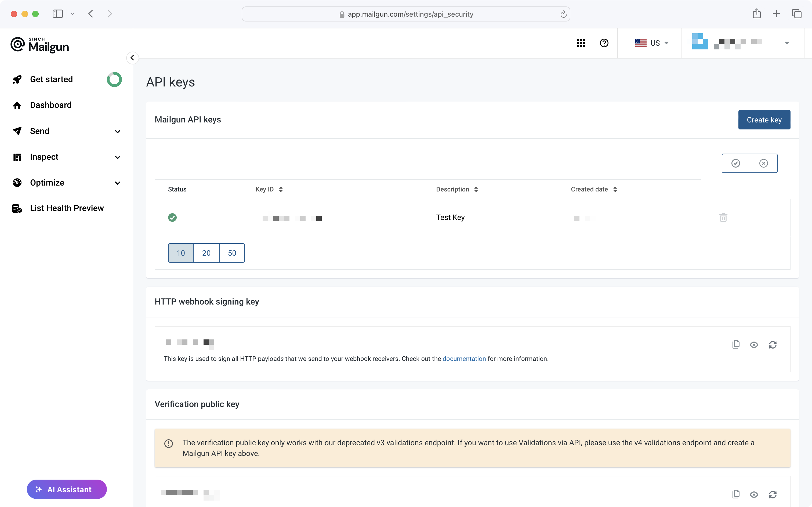The width and height of the screenshot is (812, 507).
Task: Open the Send navigation item
Action: (x=39, y=131)
